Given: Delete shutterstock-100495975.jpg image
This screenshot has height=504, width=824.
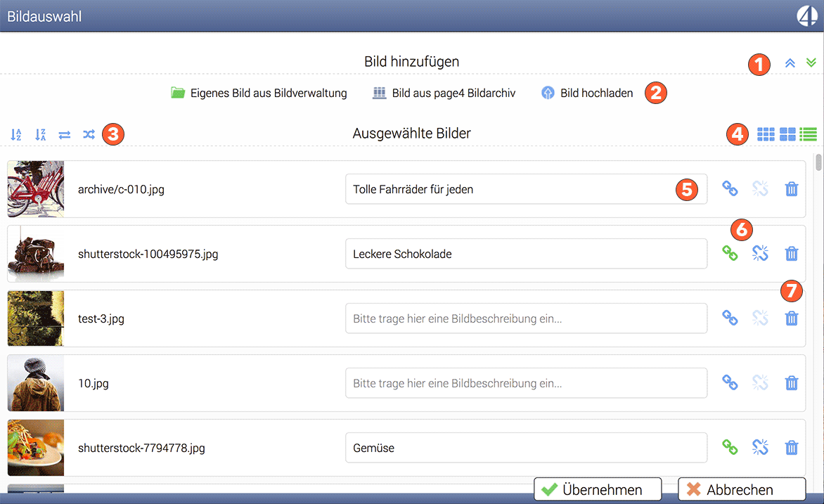Looking at the screenshot, I should click(792, 253).
